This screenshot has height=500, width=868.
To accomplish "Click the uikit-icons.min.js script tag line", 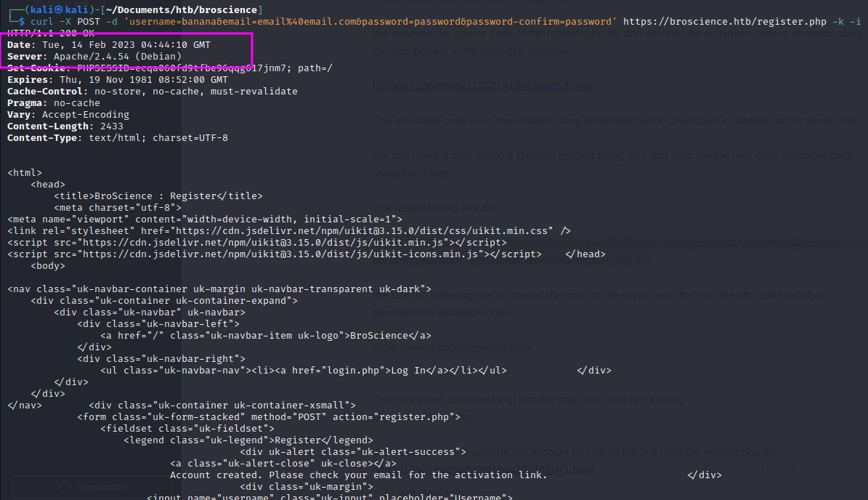I will (x=275, y=254).
